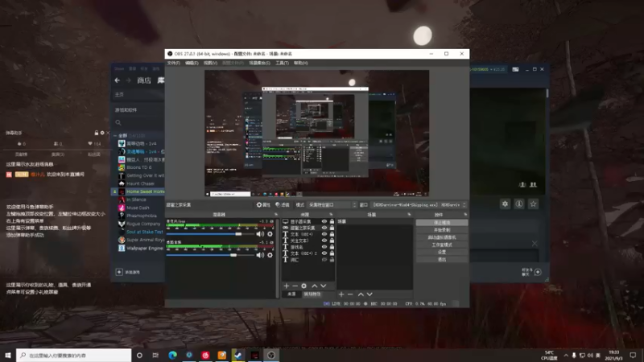The width and height of the screenshot is (644, 362).
Task: Add a new source with plus icon
Action: 287,286
